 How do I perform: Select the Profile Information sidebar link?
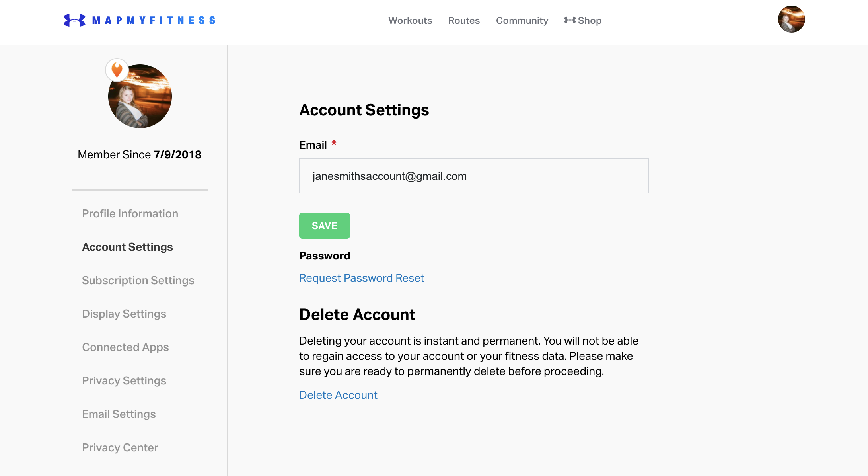click(x=130, y=213)
